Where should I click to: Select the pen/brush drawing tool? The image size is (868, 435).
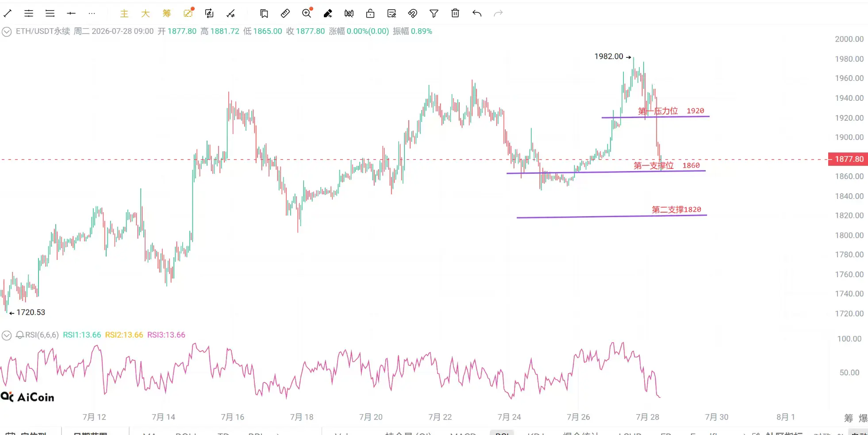pos(328,14)
